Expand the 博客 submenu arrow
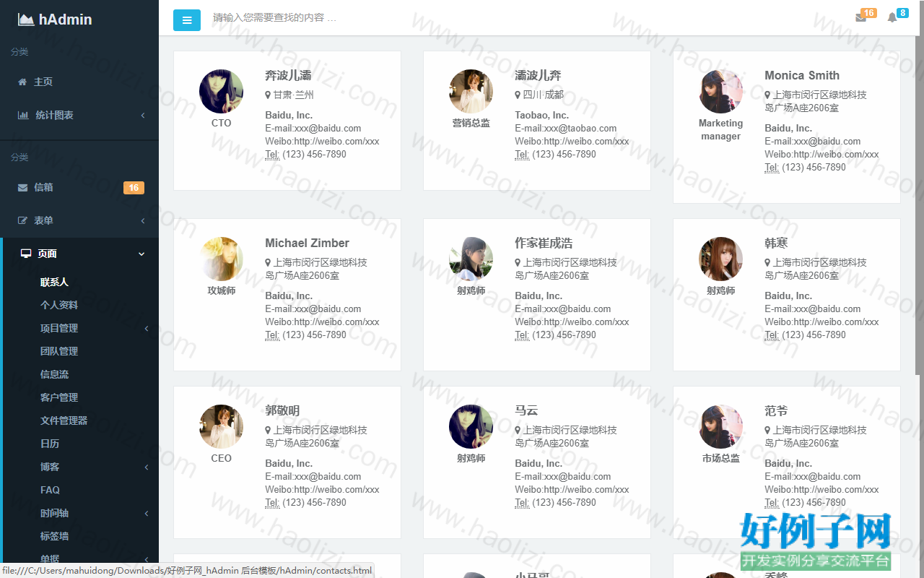 tap(147, 467)
